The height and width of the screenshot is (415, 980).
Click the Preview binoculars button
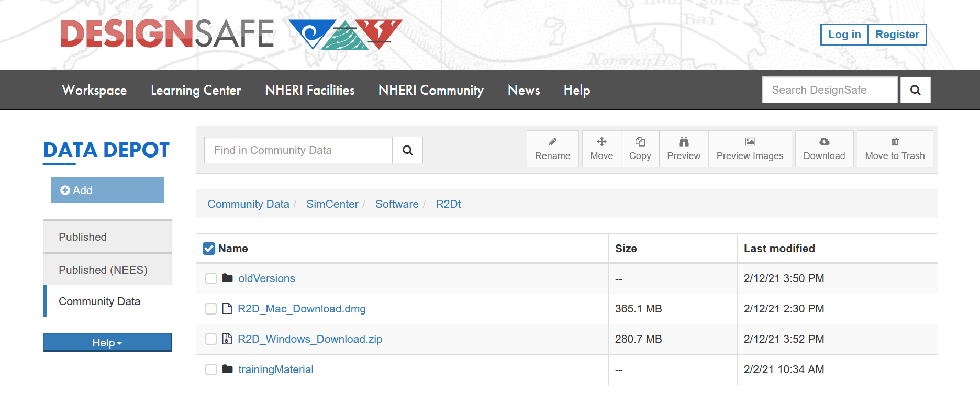[x=684, y=149]
